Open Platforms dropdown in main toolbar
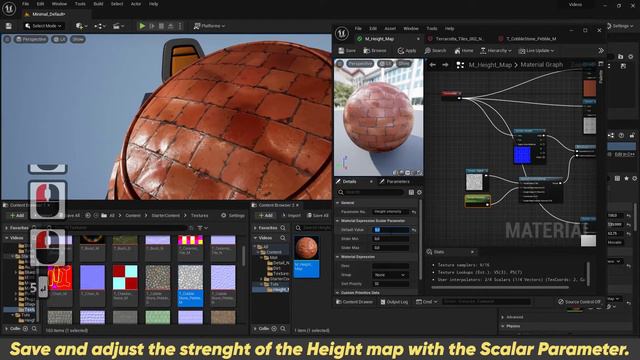640x360 pixels. coord(209,26)
